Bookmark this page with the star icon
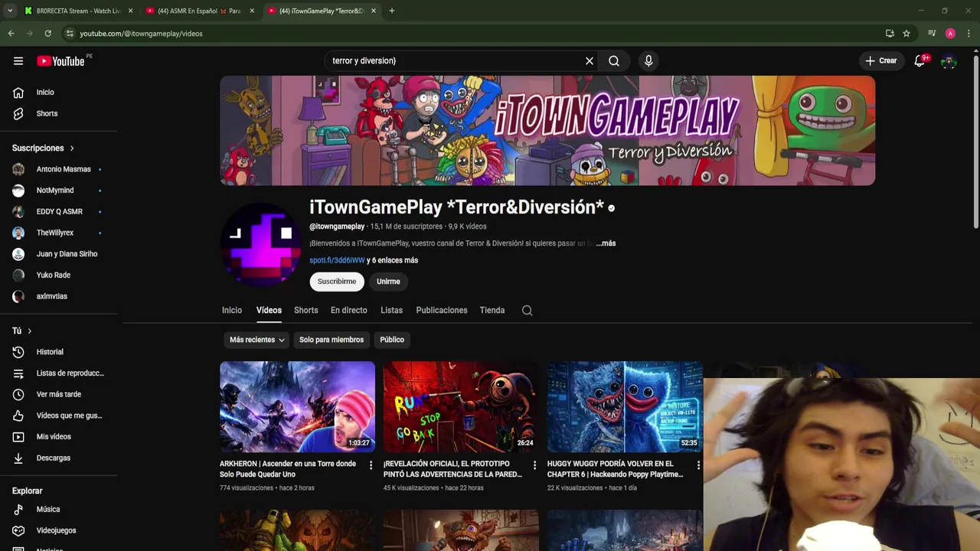 (x=906, y=34)
